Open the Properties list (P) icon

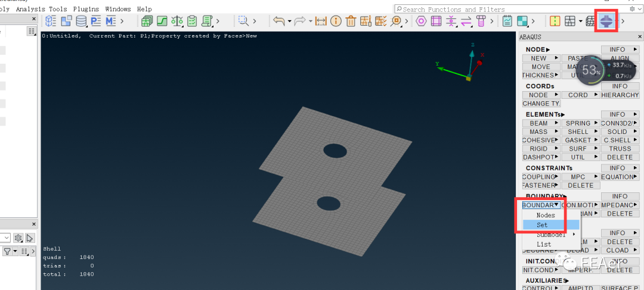pyautogui.click(x=96, y=21)
